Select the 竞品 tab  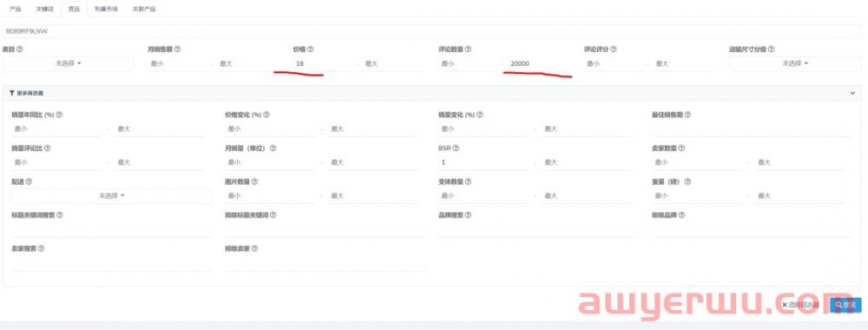pos(74,10)
